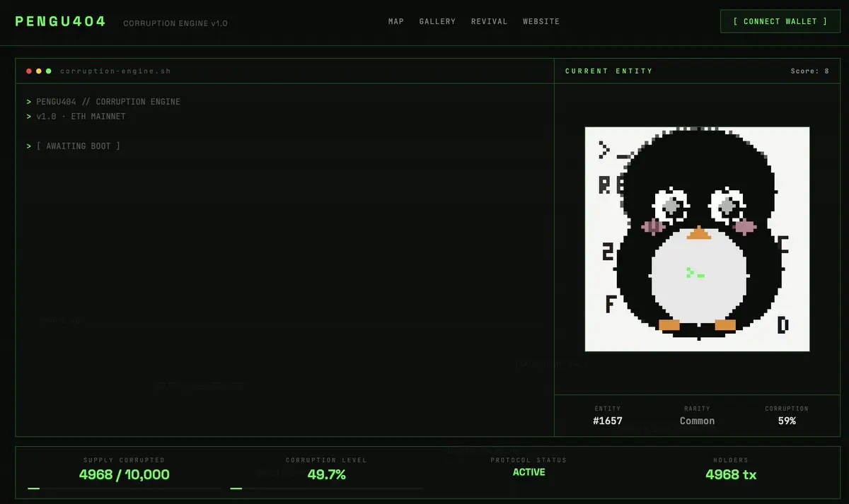Click the Score: 8 label
The height and width of the screenshot is (504, 849).
810,71
